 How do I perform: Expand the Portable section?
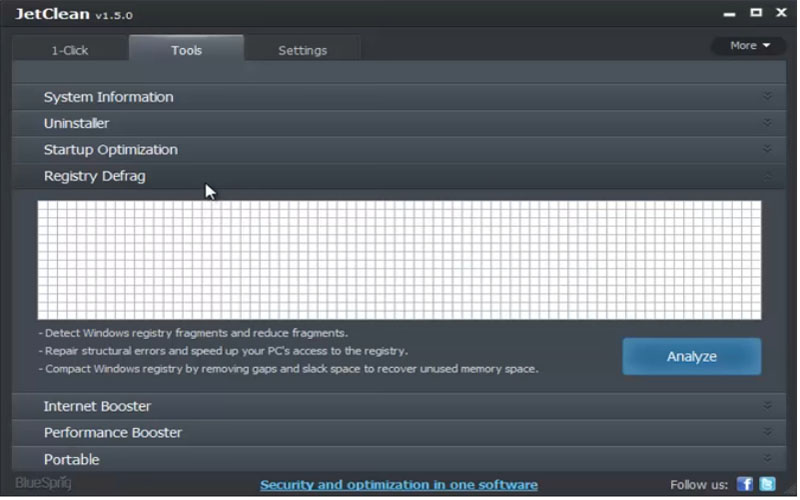point(399,460)
